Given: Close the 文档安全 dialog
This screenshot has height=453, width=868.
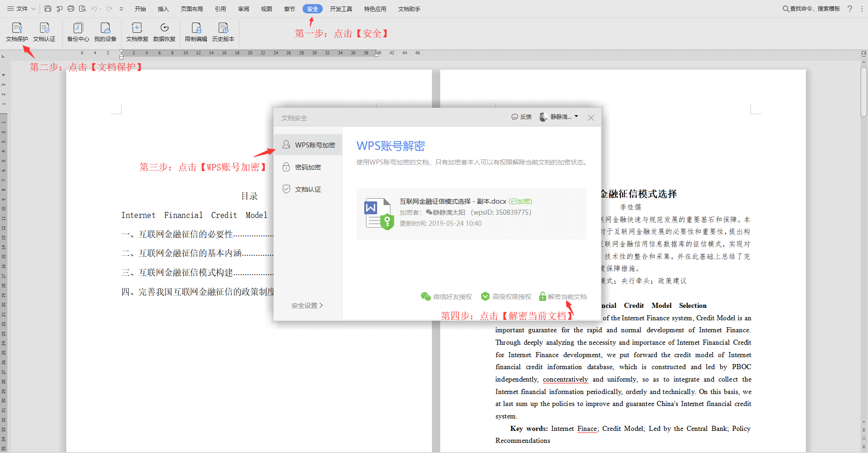Looking at the screenshot, I should coord(591,118).
